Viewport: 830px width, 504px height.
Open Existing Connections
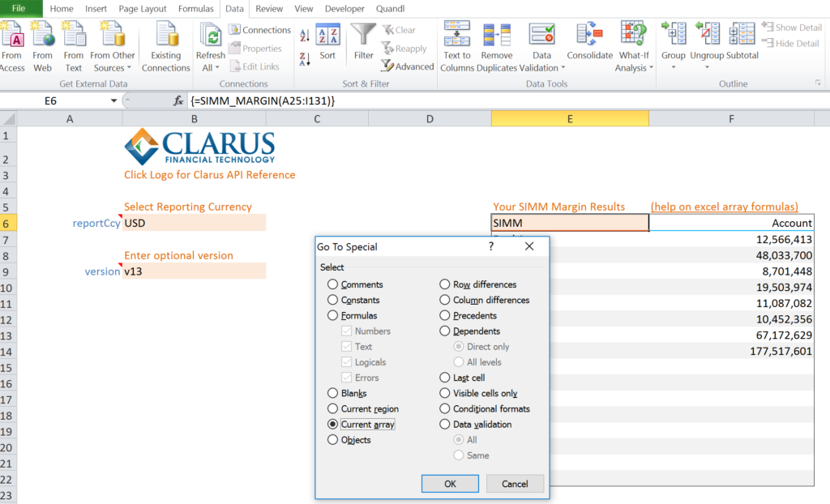(165, 46)
